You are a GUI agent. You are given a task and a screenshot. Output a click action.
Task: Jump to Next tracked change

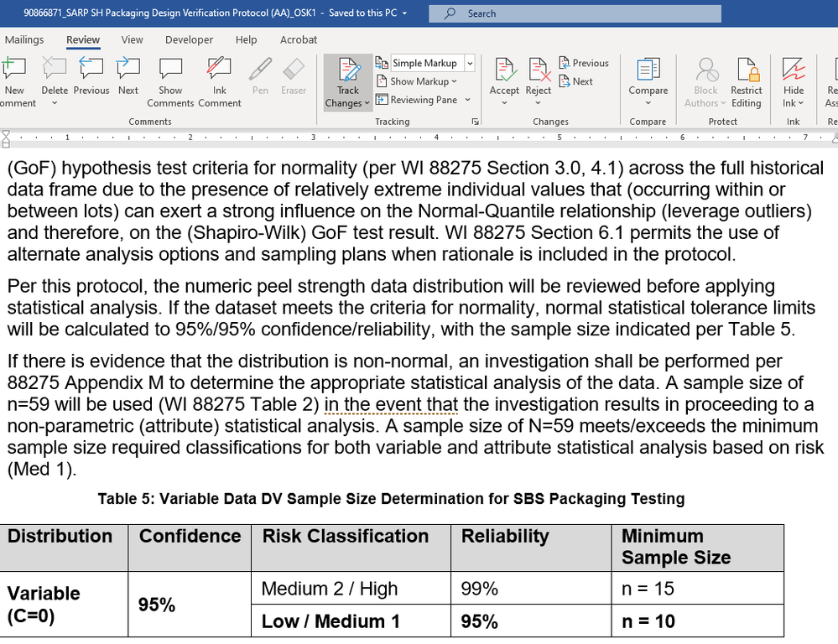[x=576, y=81]
